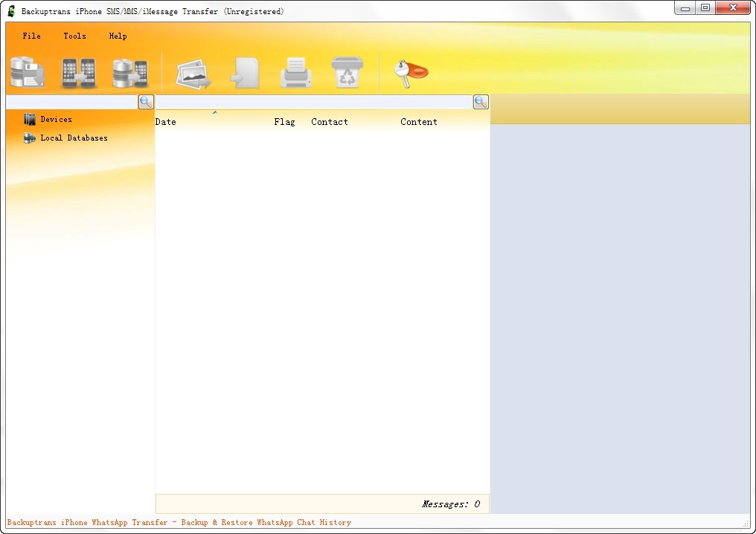Image resolution: width=756 pixels, height=534 pixels.
Task: Select Local Databases in the sidebar tree
Action: click(x=74, y=138)
